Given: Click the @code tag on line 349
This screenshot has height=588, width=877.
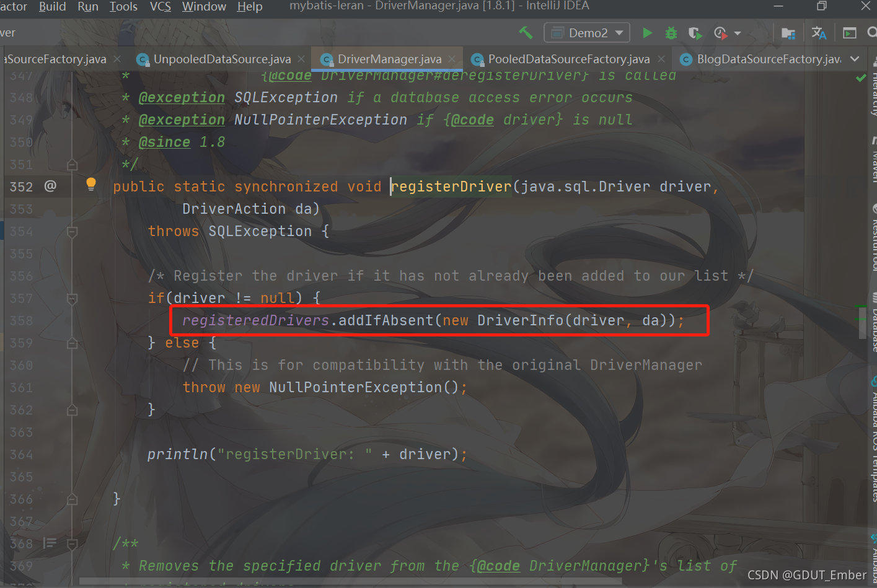Looking at the screenshot, I should pyautogui.click(x=472, y=120).
